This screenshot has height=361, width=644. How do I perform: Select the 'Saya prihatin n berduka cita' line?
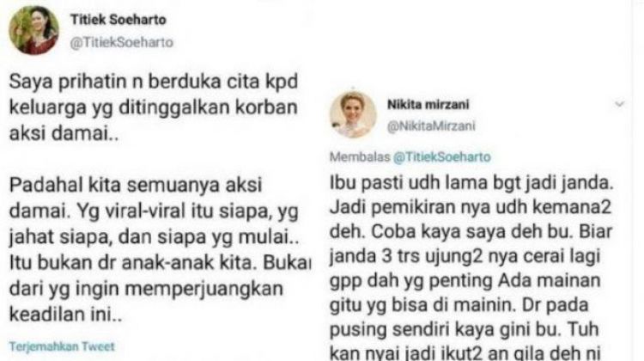(x=154, y=82)
